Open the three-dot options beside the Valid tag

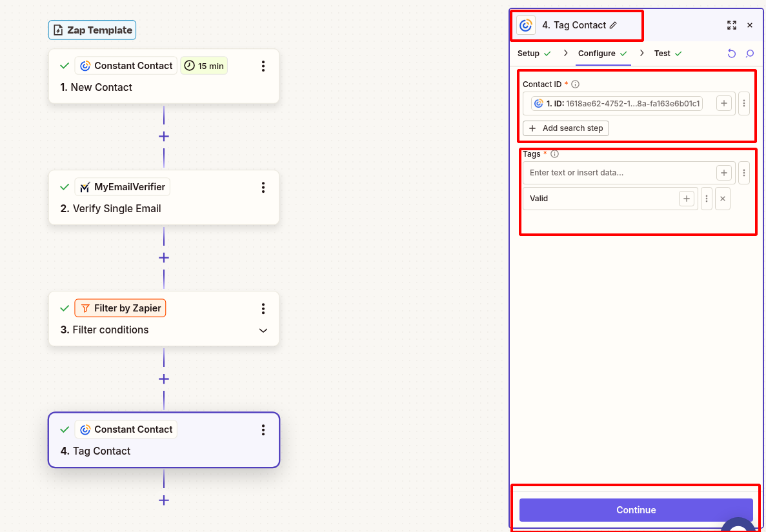point(707,199)
